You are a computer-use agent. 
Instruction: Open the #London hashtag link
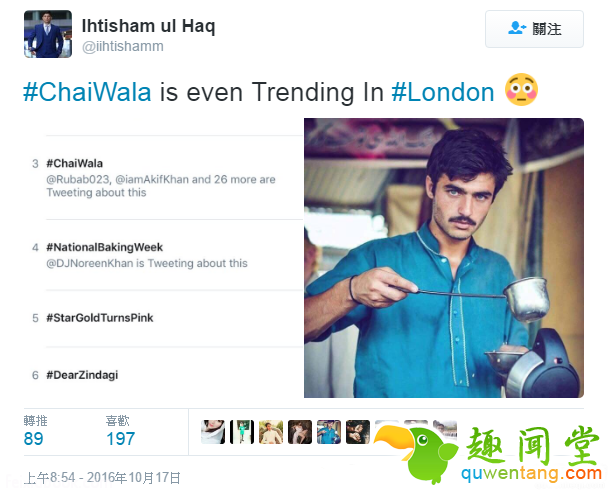pyautogui.click(x=442, y=92)
